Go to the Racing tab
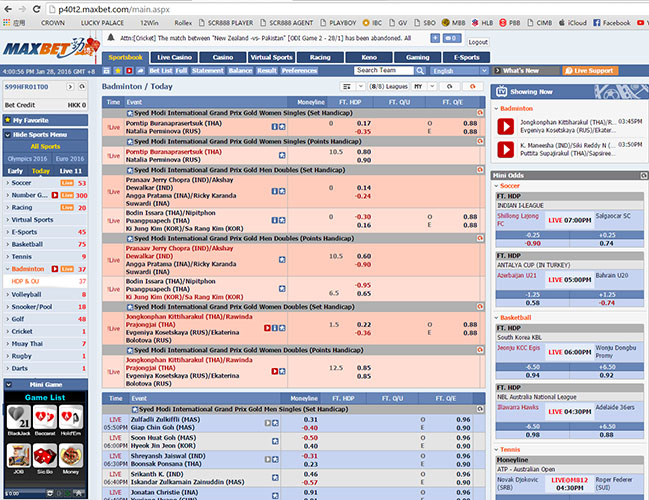Screen dimensions: 649x500 (320, 57)
